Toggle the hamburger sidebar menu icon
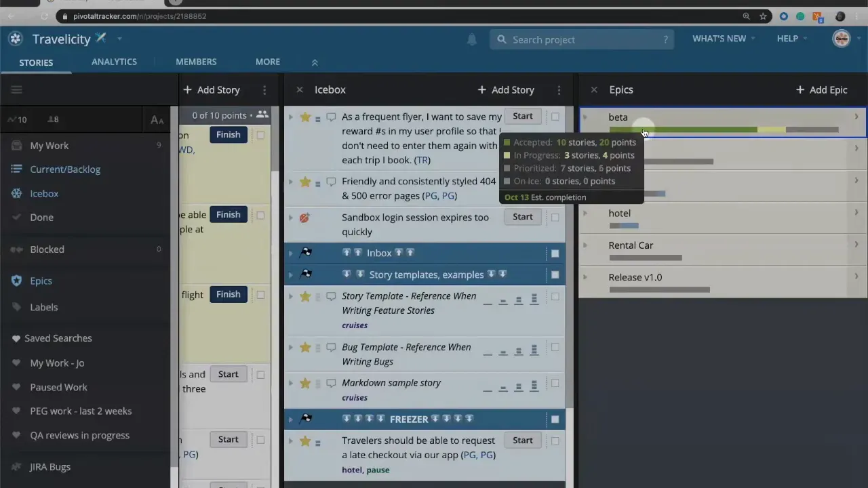 [17, 89]
